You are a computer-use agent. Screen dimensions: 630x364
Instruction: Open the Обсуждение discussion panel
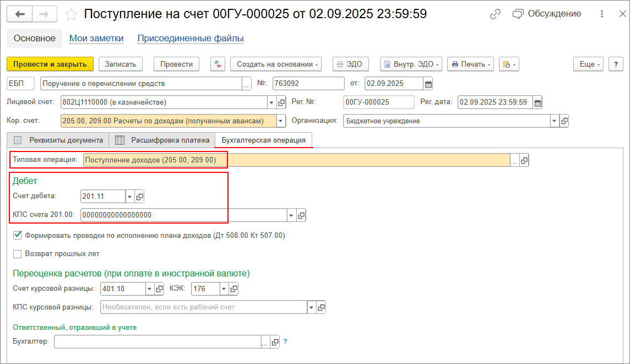coord(546,14)
